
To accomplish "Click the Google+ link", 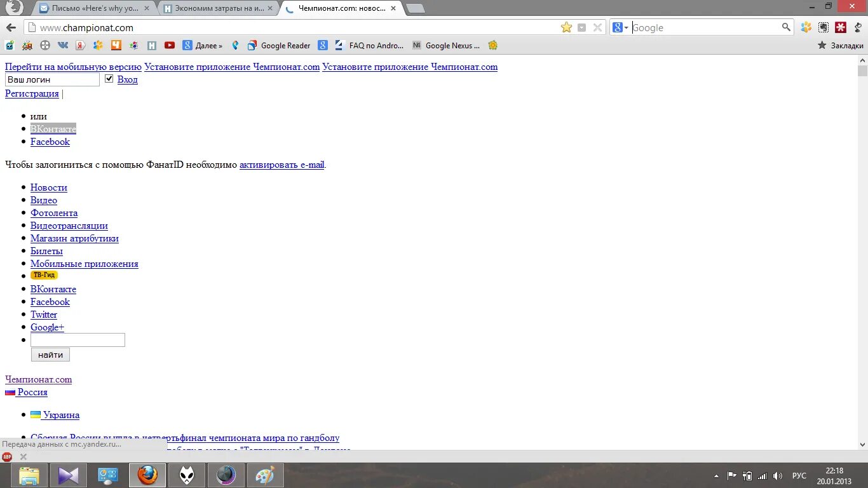I will pyautogui.click(x=47, y=327).
